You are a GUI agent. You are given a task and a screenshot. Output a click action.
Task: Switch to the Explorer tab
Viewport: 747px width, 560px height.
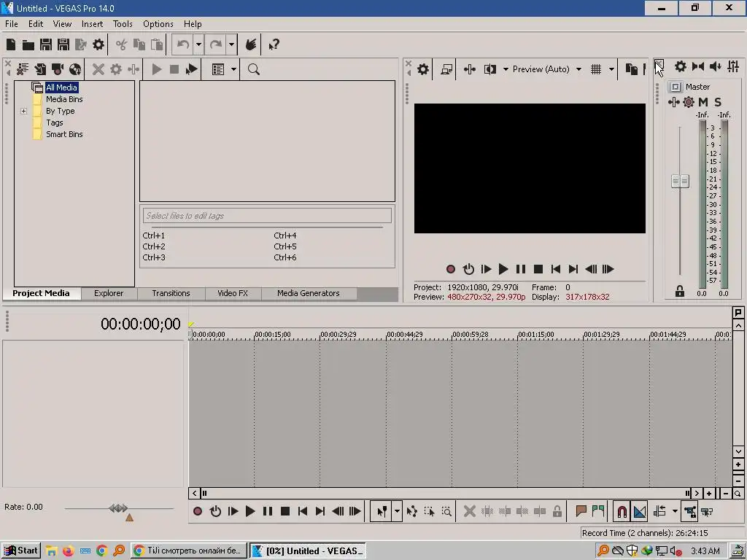coord(109,293)
